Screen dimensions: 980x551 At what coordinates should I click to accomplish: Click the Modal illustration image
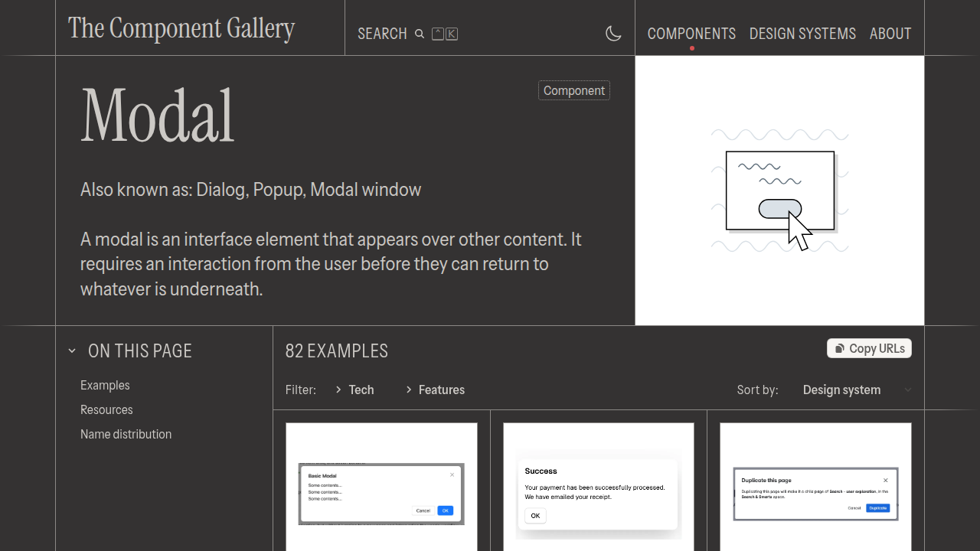tap(779, 191)
